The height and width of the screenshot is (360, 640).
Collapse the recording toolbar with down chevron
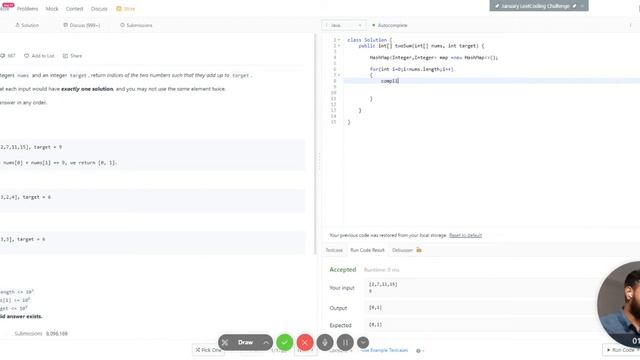[363, 342]
